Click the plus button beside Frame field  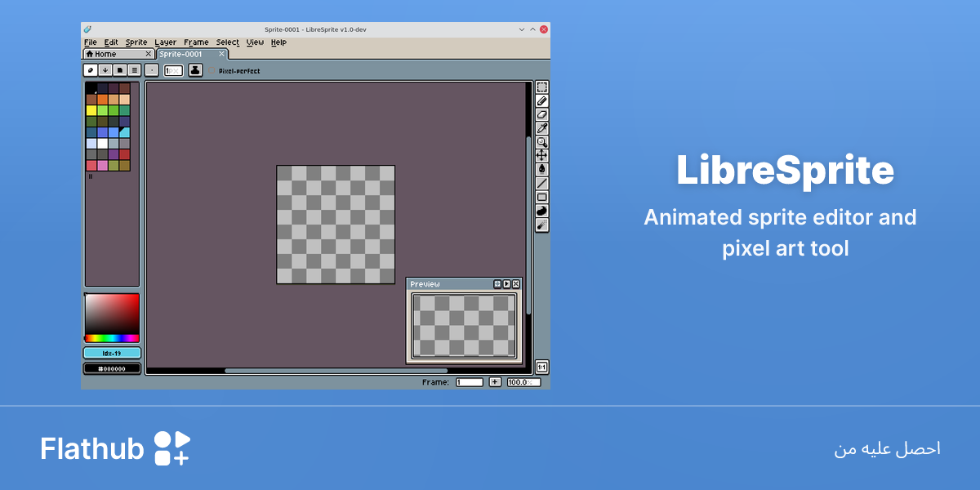[x=495, y=382]
